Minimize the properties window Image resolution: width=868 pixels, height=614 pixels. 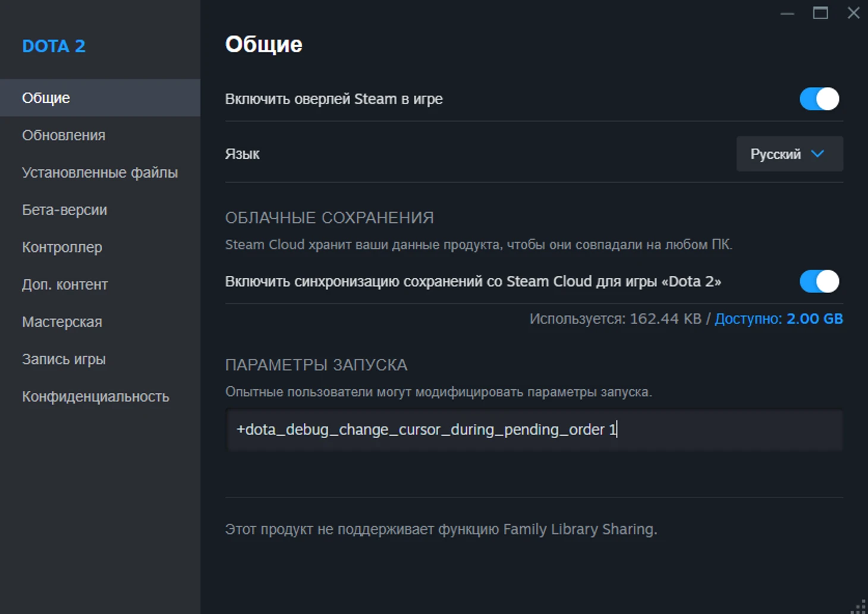click(787, 13)
